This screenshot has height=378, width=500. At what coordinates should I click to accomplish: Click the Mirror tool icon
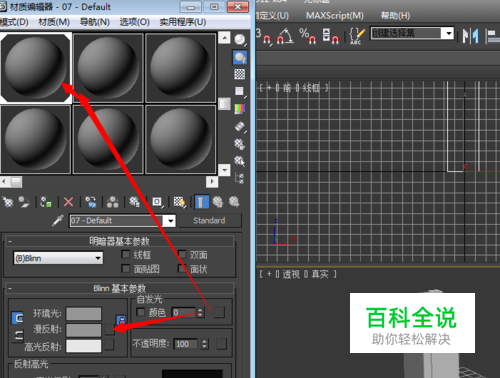470,36
